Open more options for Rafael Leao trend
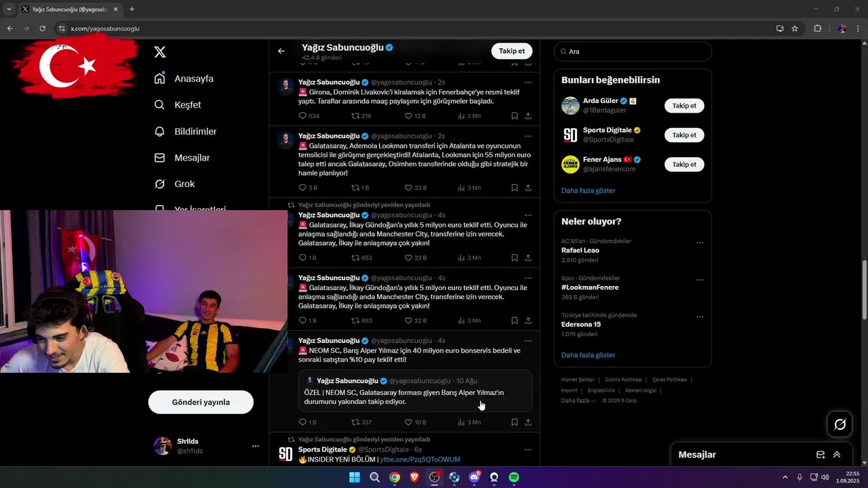This screenshot has width=868, height=488. (x=700, y=243)
